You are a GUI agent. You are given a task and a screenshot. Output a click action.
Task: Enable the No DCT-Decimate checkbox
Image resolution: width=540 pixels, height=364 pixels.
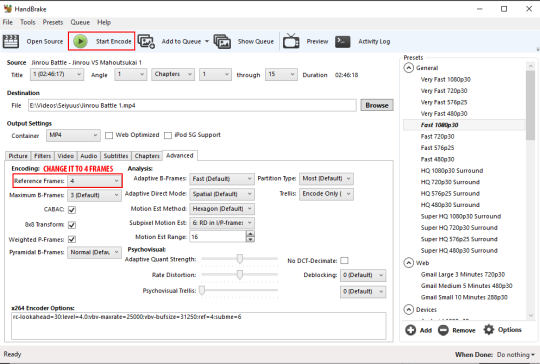pos(344,261)
